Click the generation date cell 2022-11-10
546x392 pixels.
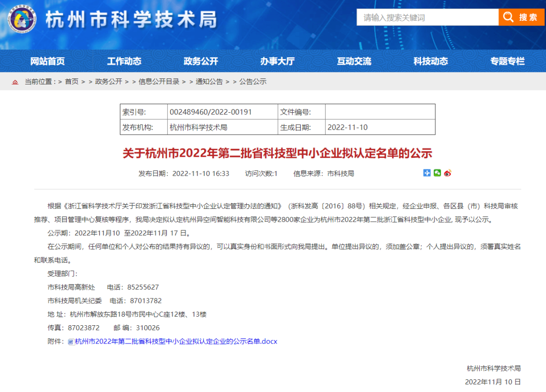click(x=347, y=127)
